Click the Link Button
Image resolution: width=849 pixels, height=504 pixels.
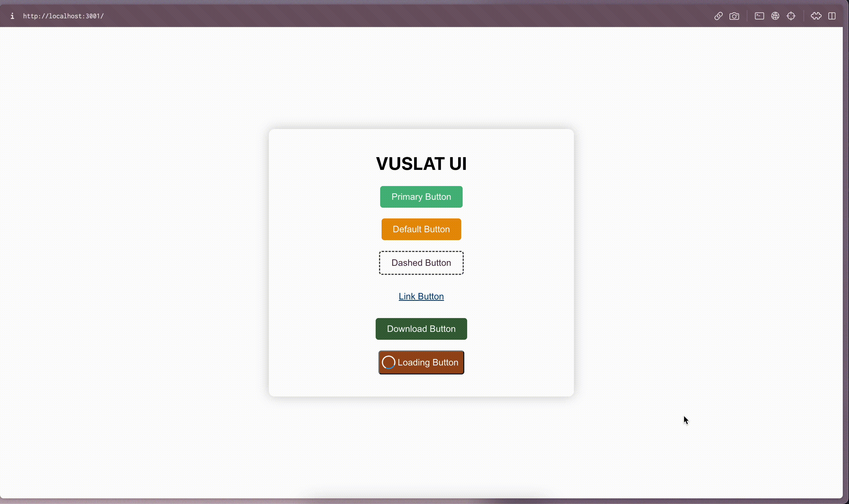421,296
